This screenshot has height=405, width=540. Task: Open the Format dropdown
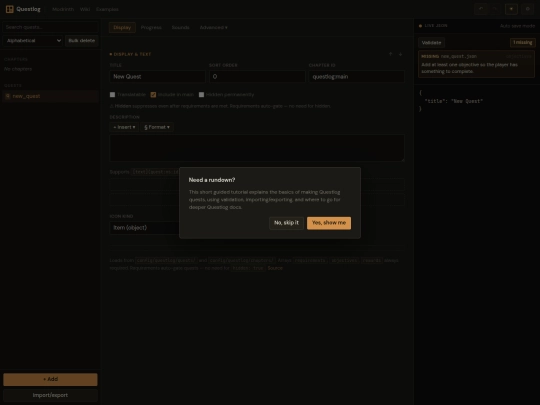click(157, 127)
